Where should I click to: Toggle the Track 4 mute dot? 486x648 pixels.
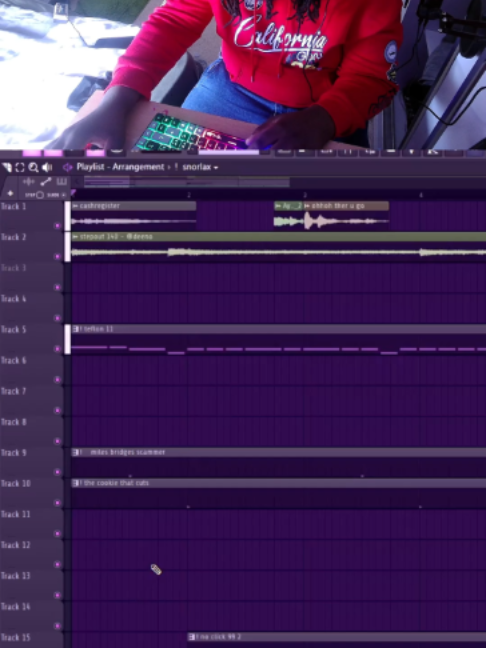click(x=57, y=318)
